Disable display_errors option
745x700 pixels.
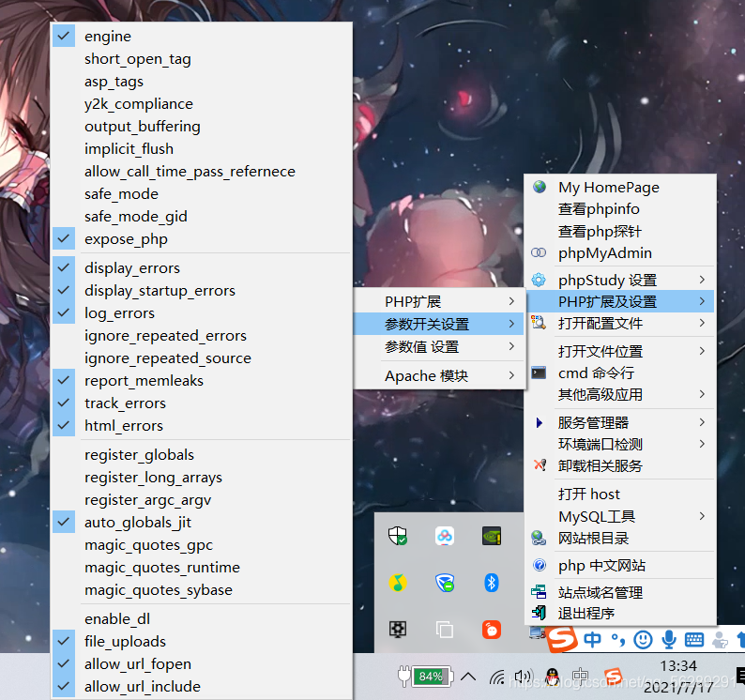pos(202,267)
